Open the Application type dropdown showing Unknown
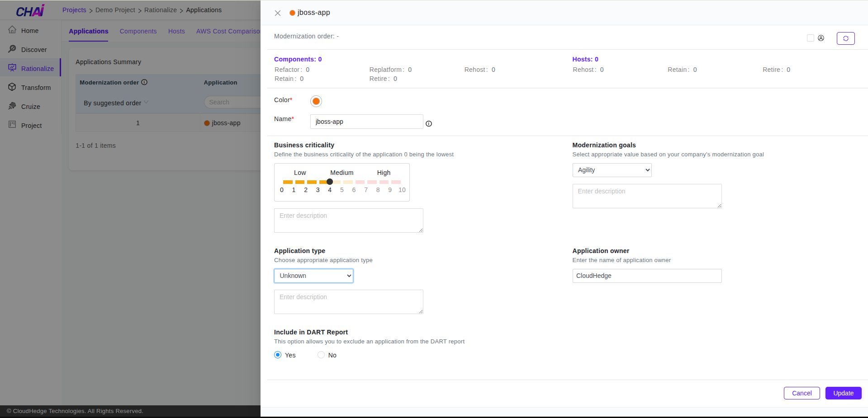Viewport: 868px width, 418px height. point(313,276)
